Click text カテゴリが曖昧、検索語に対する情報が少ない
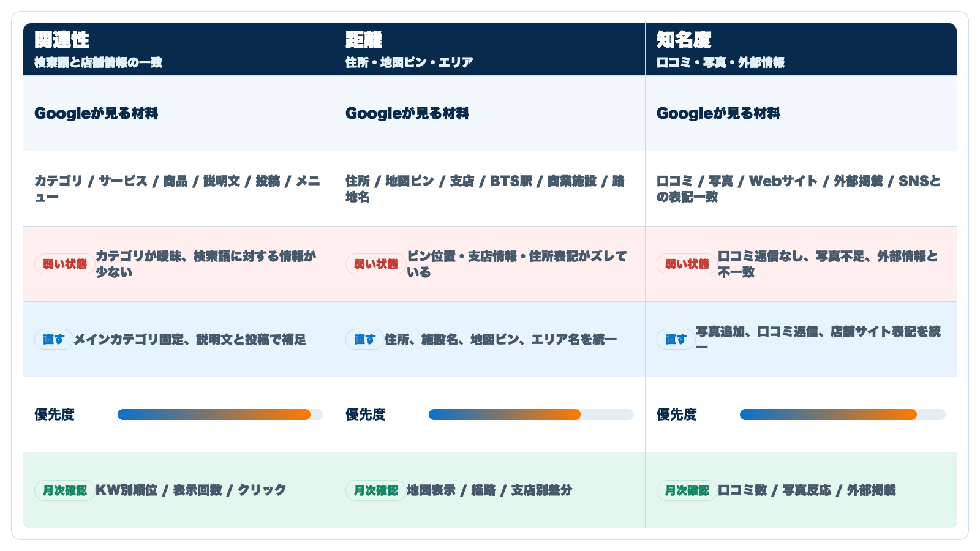 pyautogui.click(x=206, y=264)
